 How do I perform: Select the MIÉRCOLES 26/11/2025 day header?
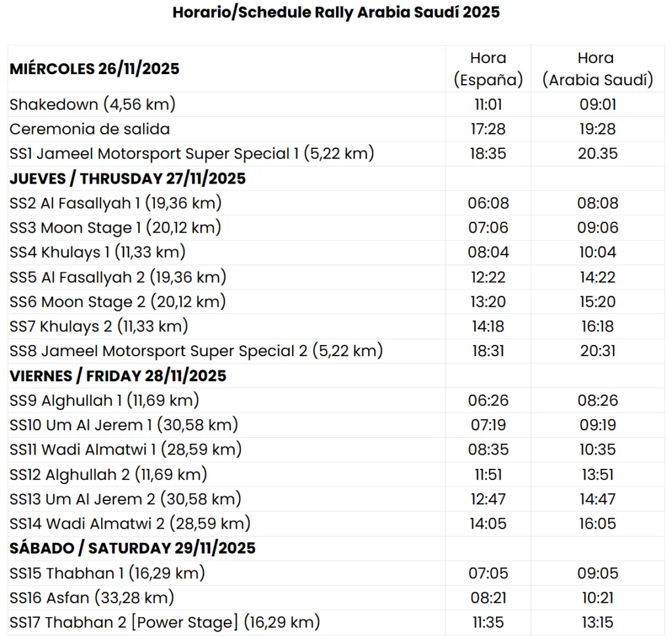point(94,69)
